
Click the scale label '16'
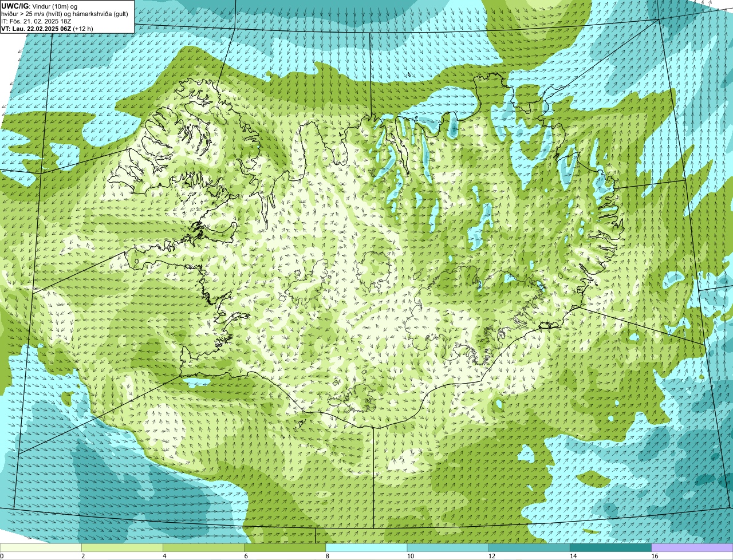[655, 556]
